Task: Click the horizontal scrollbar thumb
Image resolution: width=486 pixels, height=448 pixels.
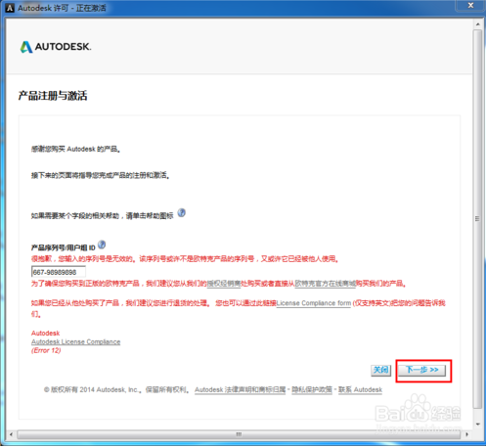Action: pyautogui.click(x=239, y=434)
